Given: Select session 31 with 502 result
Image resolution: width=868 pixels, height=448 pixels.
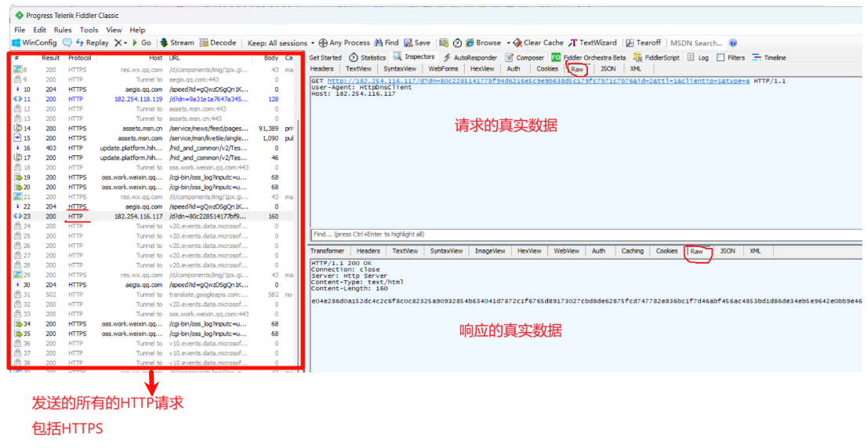Looking at the screenshot, I should click(x=154, y=294).
